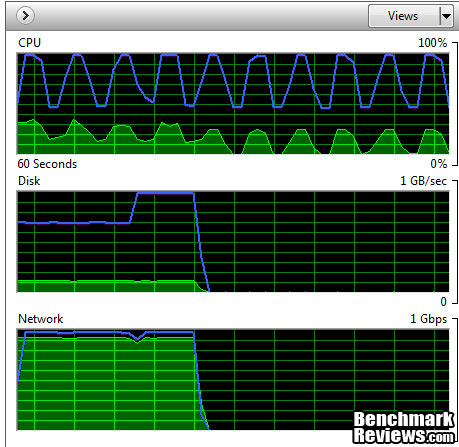This screenshot has height=447, width=459.
Task: Collapse the graph pane with the arrow button
Action: click(25, 16)
